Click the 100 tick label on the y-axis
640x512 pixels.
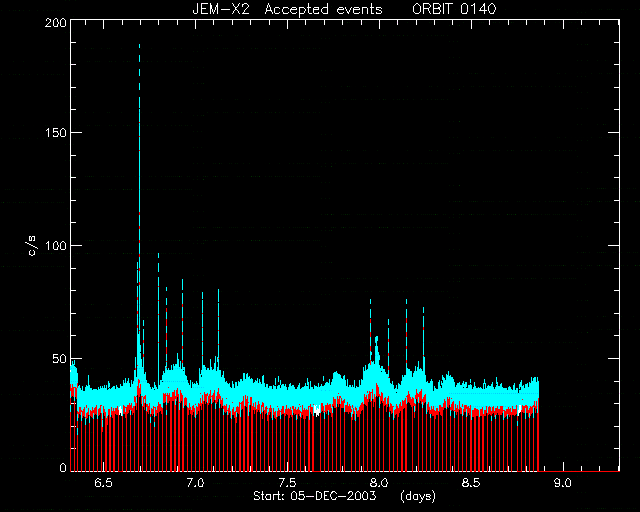click(56, 246)
